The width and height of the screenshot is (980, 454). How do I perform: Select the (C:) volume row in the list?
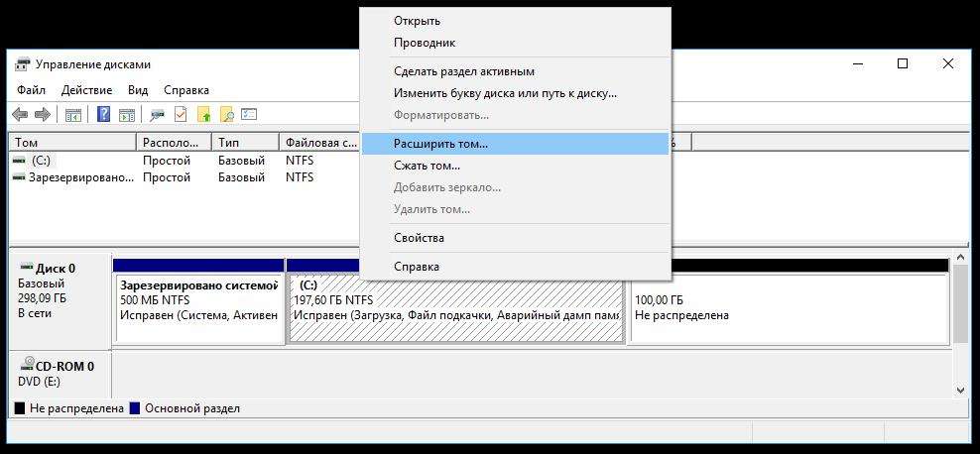[x=41, y=160]
